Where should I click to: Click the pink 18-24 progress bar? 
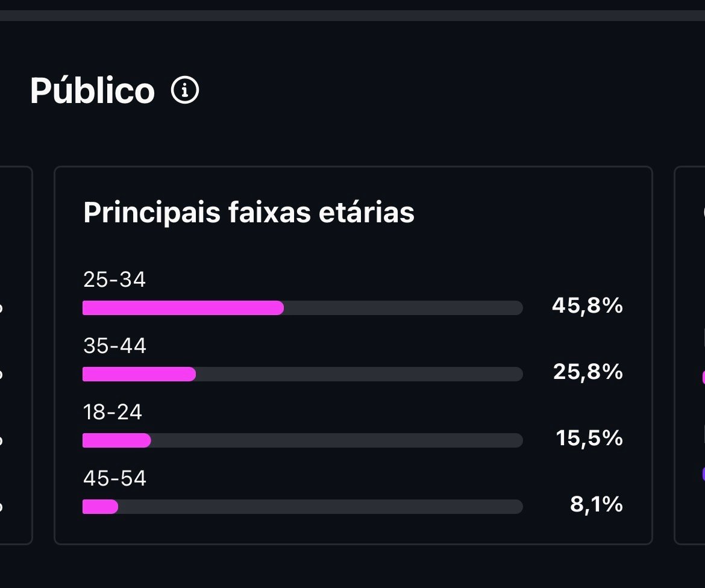tap(116, 440)
